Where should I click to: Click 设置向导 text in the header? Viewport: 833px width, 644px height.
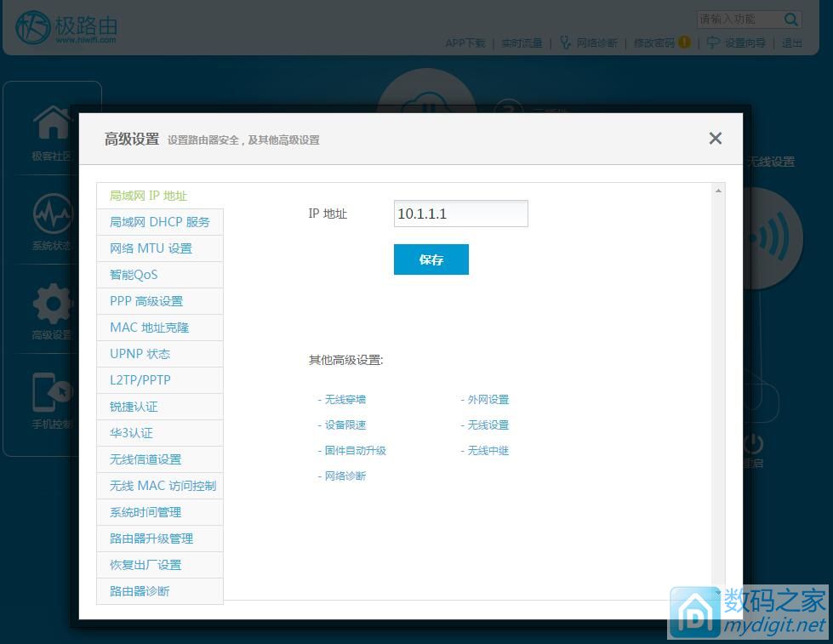(x=745, y=43)
